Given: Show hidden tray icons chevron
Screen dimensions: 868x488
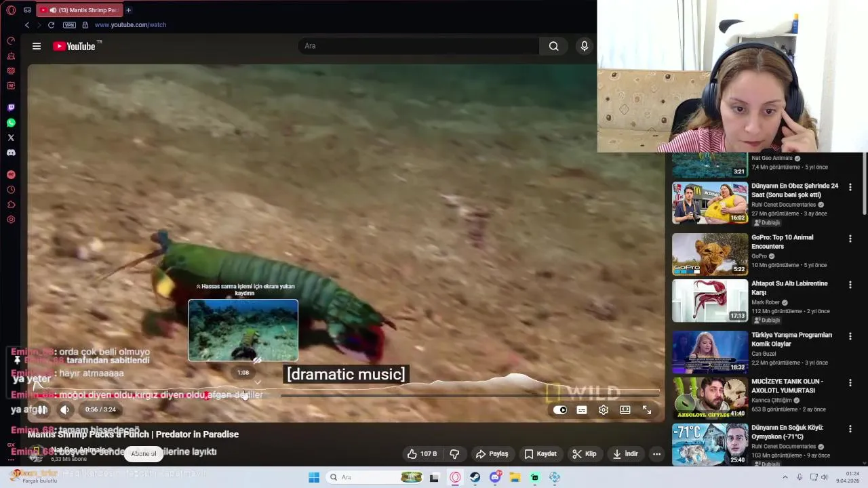Looking at the screenshot, I should tap(785, 477).
